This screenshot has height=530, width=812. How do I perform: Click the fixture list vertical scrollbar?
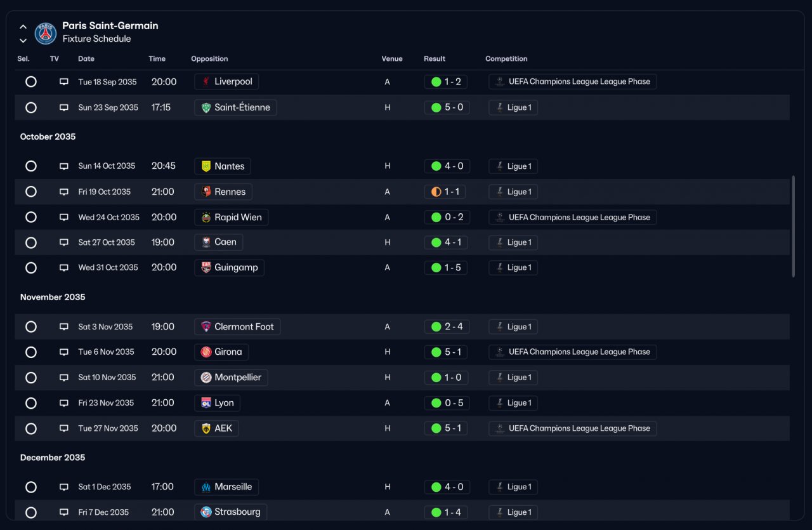(793, 227)
